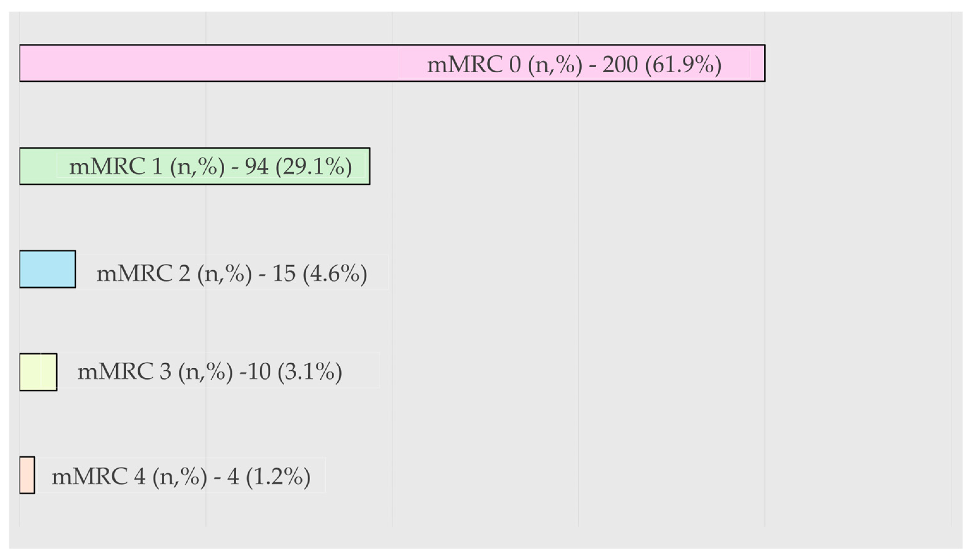
Task: Click the right edge of the green bar
Action: (369, 166)
